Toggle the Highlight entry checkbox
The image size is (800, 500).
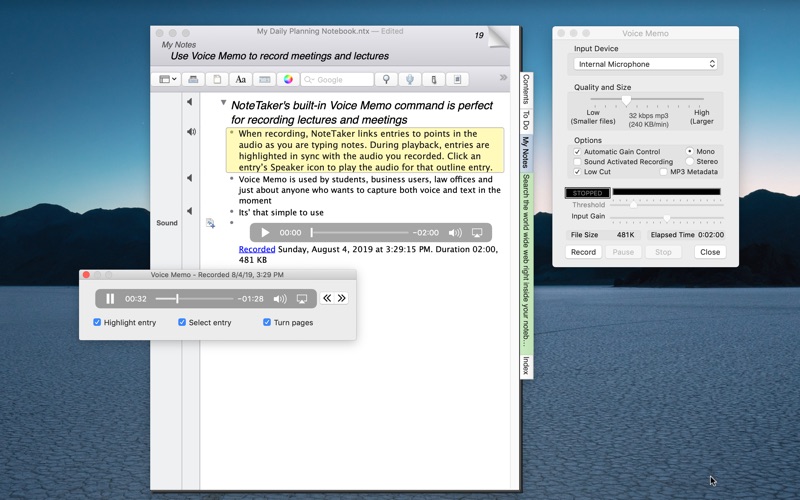(x=97, y=322)
